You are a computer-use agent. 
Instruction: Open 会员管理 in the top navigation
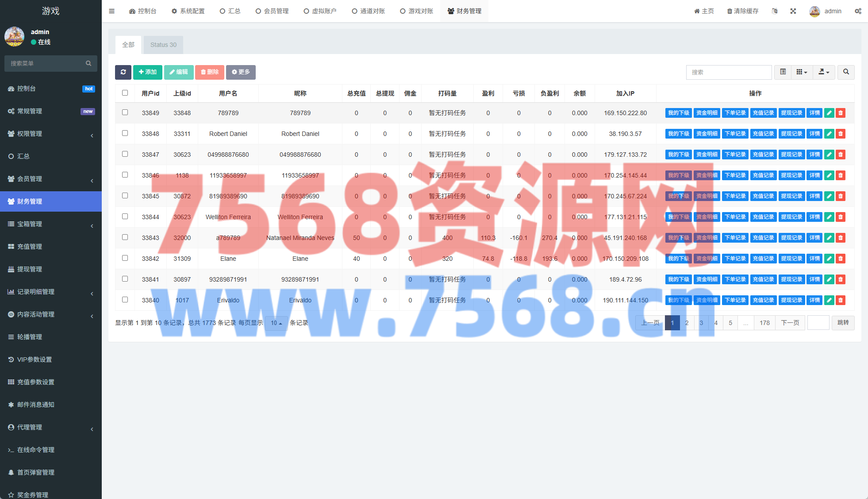point(272,11)
